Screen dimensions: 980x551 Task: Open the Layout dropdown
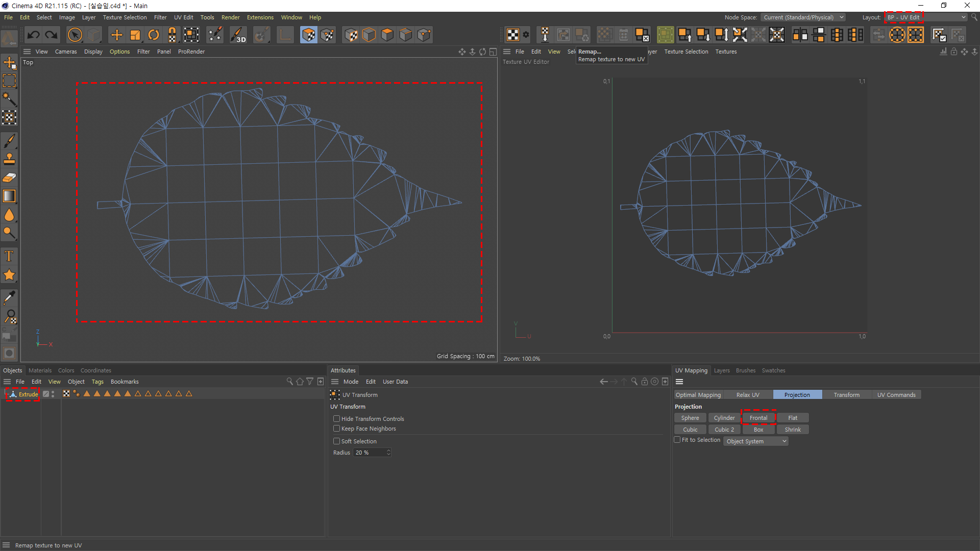point(925,17)
